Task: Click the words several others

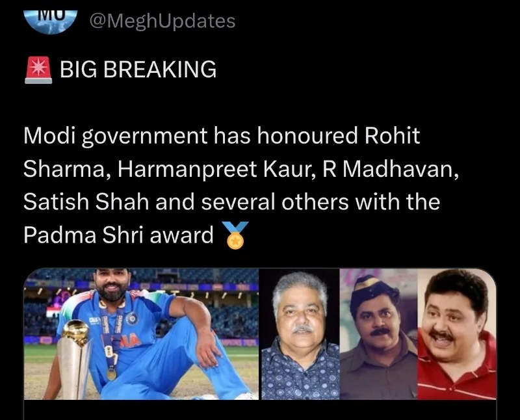Action: click(x=275, y=202)
